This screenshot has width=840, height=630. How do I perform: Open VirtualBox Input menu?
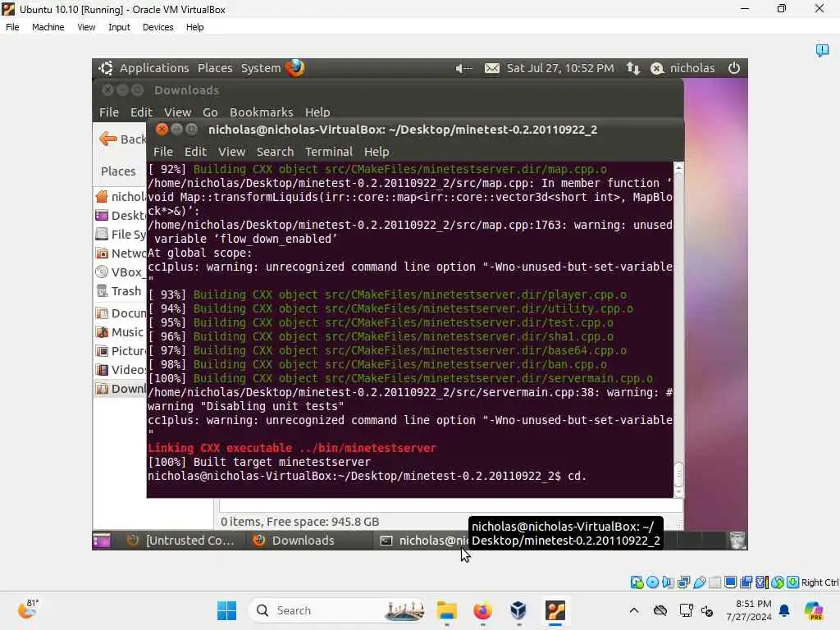pyautogui.click(x=119, y=27)
